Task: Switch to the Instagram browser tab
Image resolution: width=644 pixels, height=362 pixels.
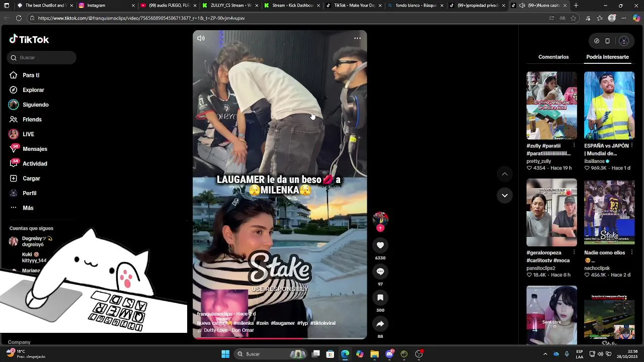Action: [x=107, y=6]
